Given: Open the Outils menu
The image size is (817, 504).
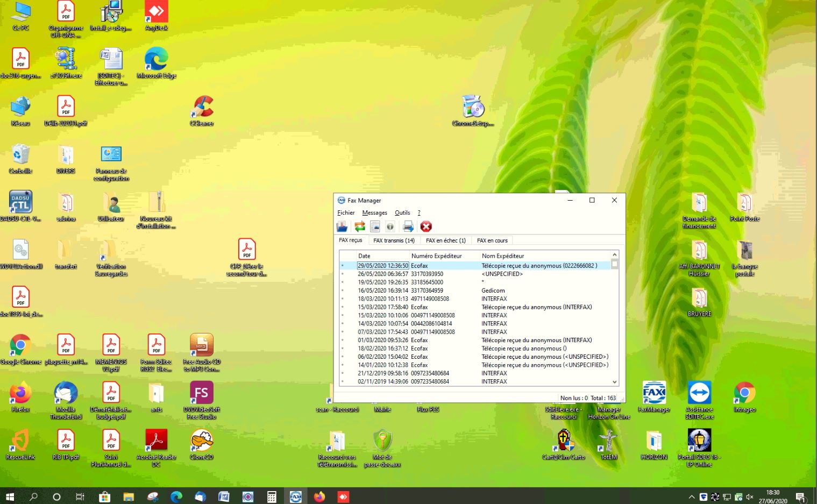Looking at the screenshot, I should tap(402, 212).
